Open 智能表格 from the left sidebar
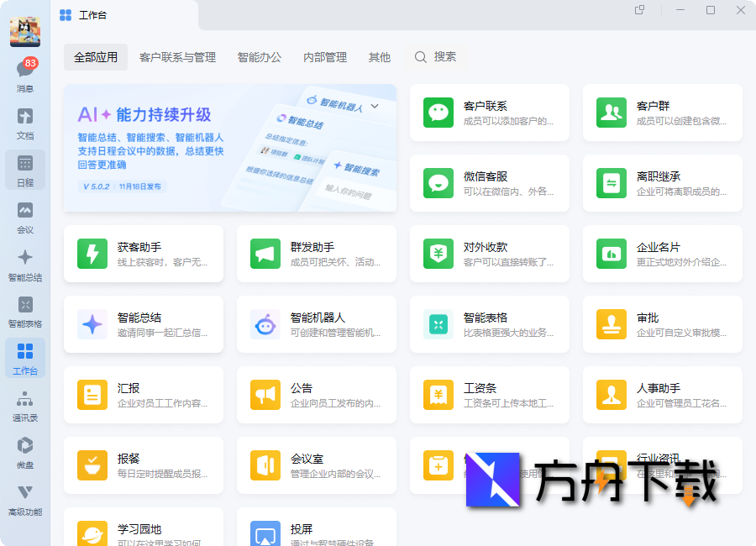Viewport: 756px width, 546px height. click(x=24, y=312)
